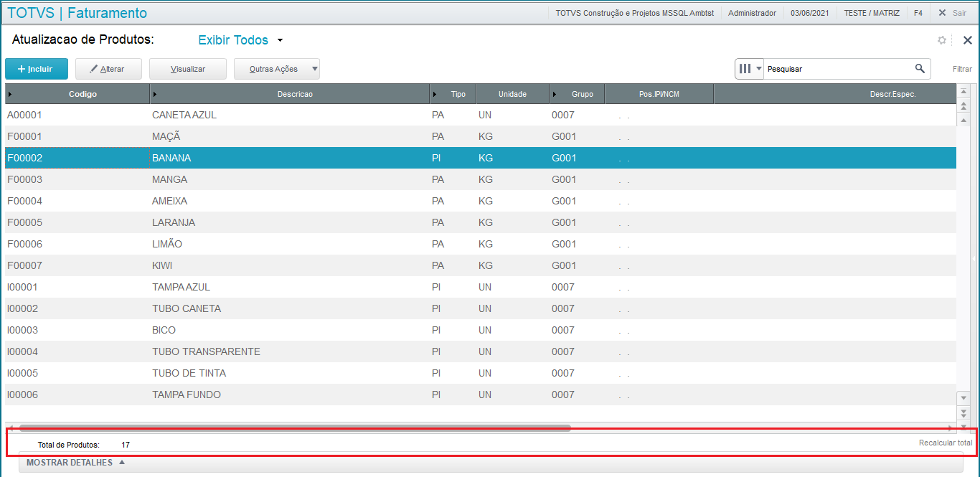Click the Pesquisar search field
980x477 pixels.
pyautogui.click(x=838, y=69)
